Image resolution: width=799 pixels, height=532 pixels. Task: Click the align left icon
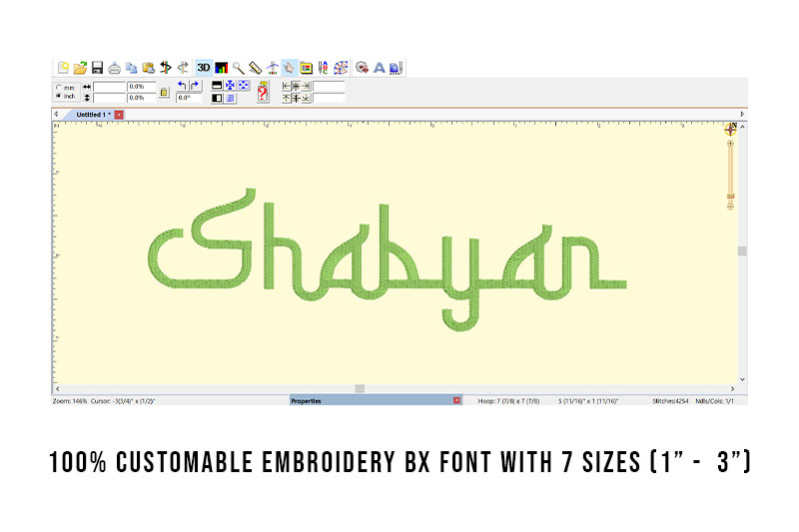pos(287,86)
